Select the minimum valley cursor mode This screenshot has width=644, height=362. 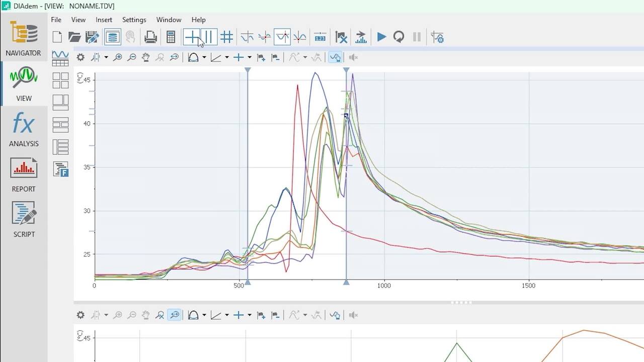[300, 37]
